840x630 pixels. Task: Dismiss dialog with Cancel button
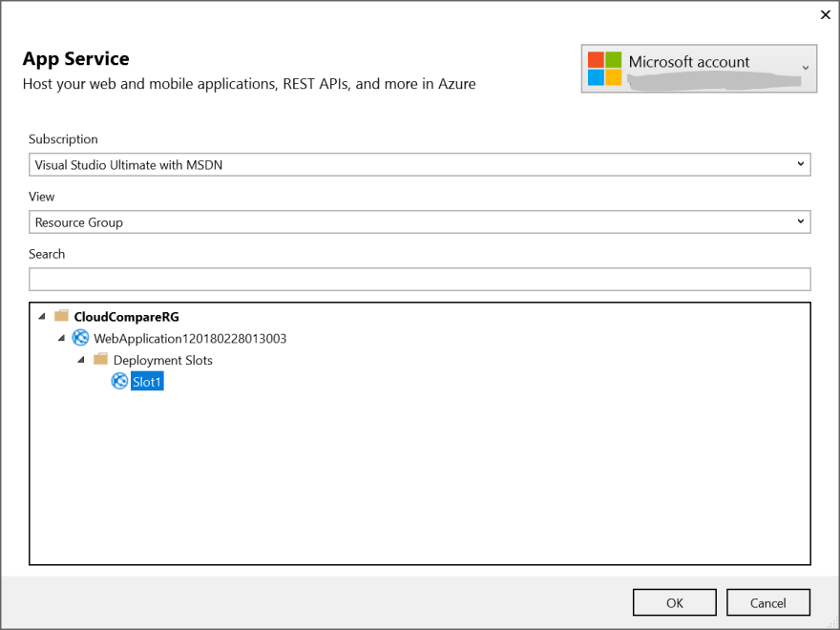click(x=767, y=602)
